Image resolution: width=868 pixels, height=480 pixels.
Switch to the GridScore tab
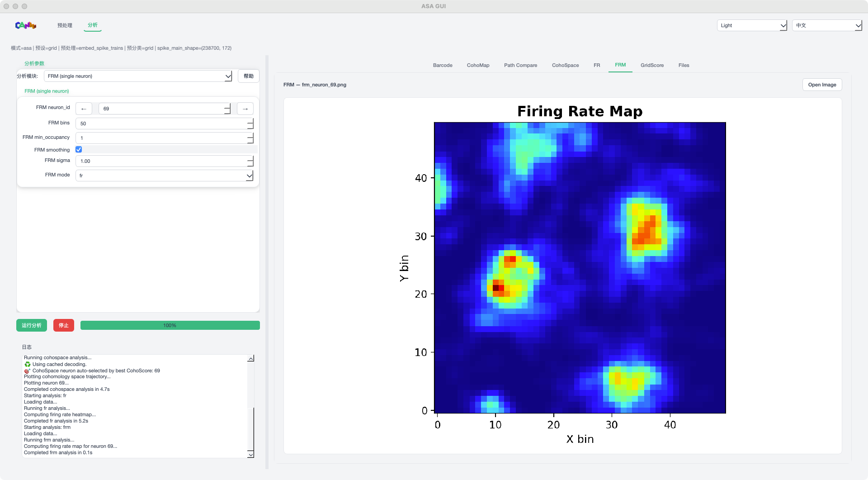tap(652, 65)
